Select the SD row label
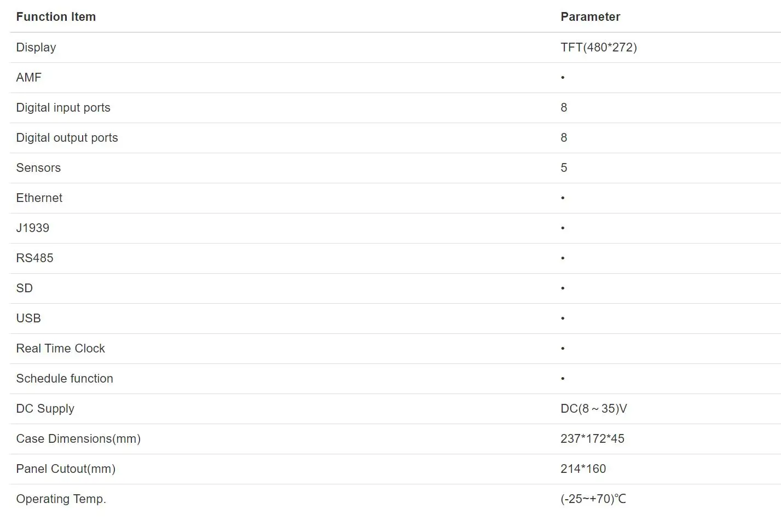 (x=25, y=288)
